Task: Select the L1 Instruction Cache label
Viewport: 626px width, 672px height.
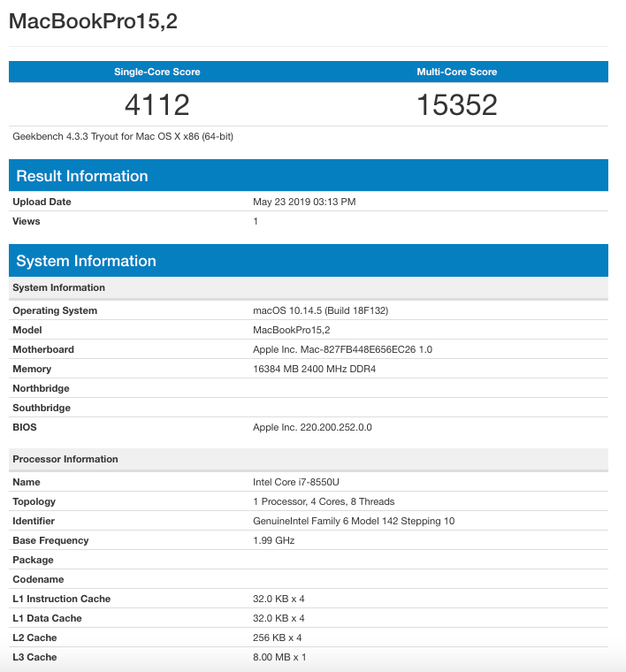Action: tap(61, 599)
